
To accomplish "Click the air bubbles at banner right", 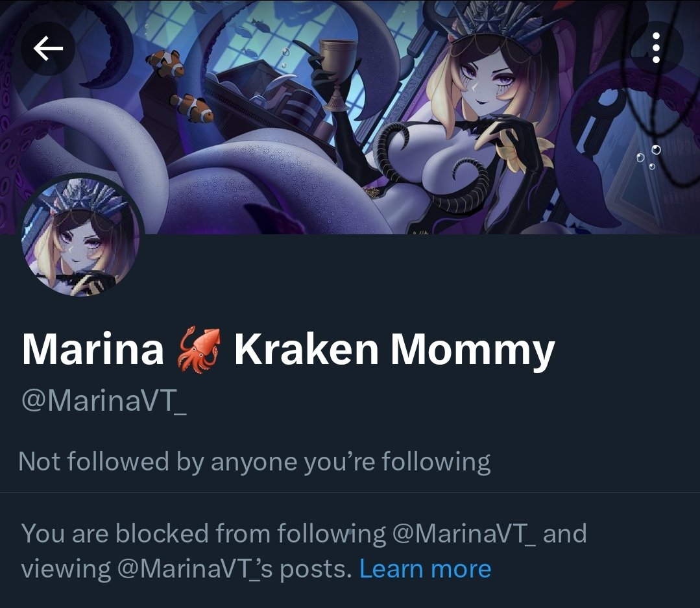I will (649, 156).
